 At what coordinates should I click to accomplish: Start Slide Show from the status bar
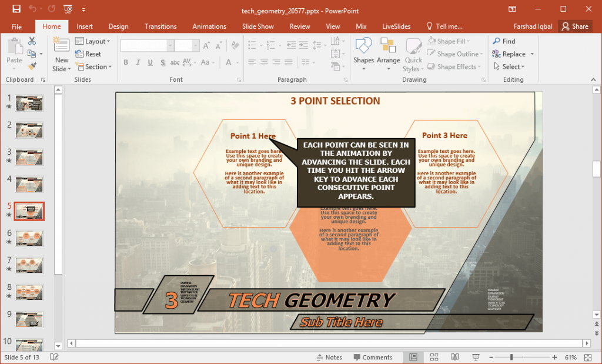[x=475, y=357]
